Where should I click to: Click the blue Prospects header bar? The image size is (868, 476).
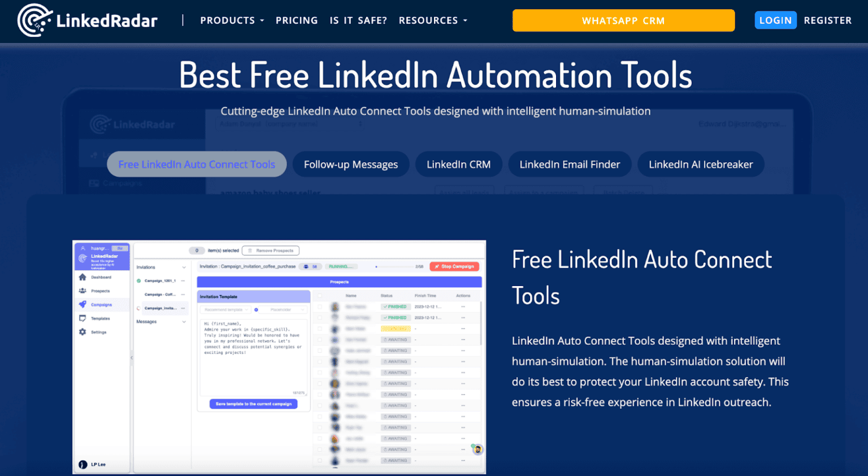[339, 282]
